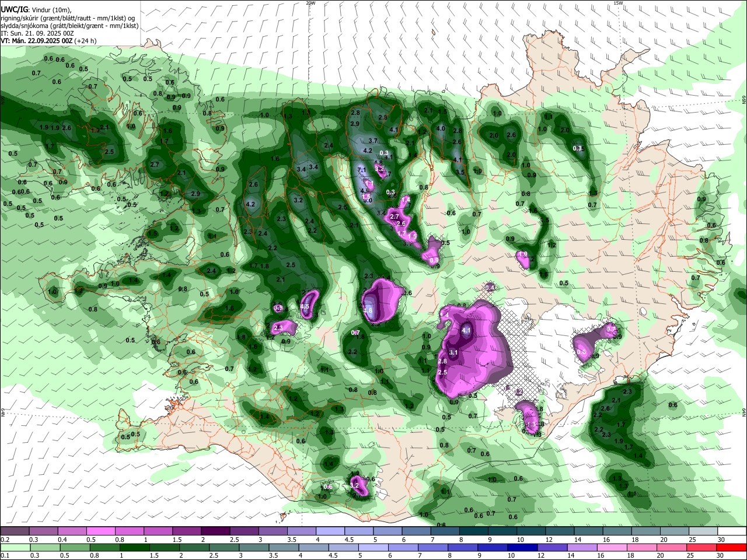This screenshot has height=560, width=747.
Task: Click the light gray swatch between 25 and 30
Action: (703, 531)
